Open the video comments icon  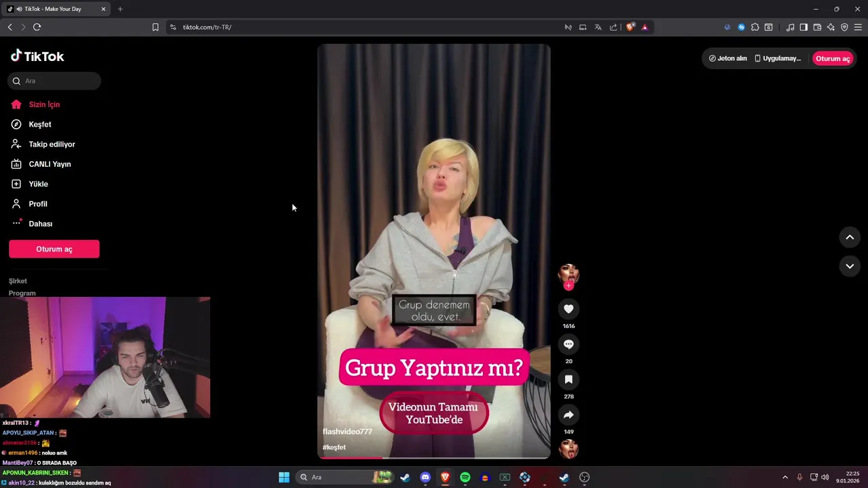click(568, 344)
